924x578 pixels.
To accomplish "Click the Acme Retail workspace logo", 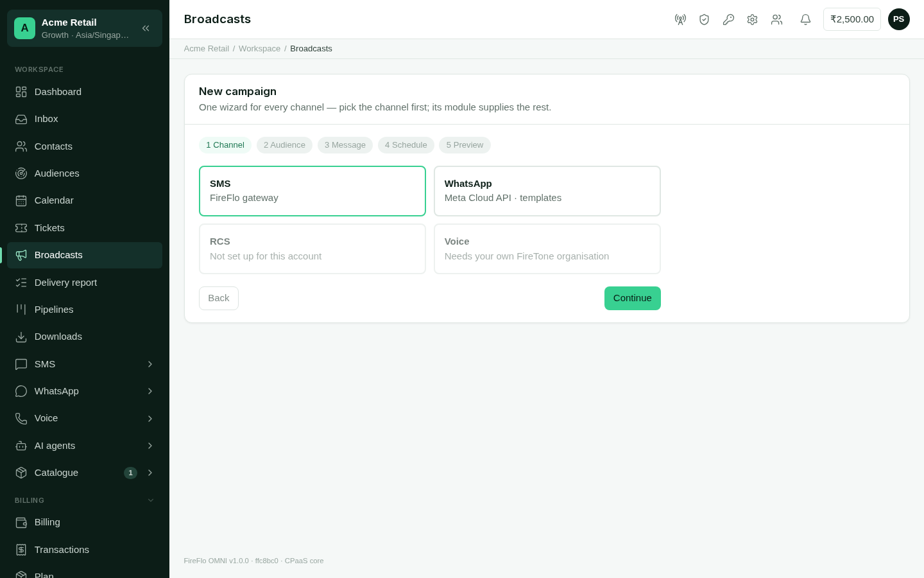I will [x=24, y=28].
